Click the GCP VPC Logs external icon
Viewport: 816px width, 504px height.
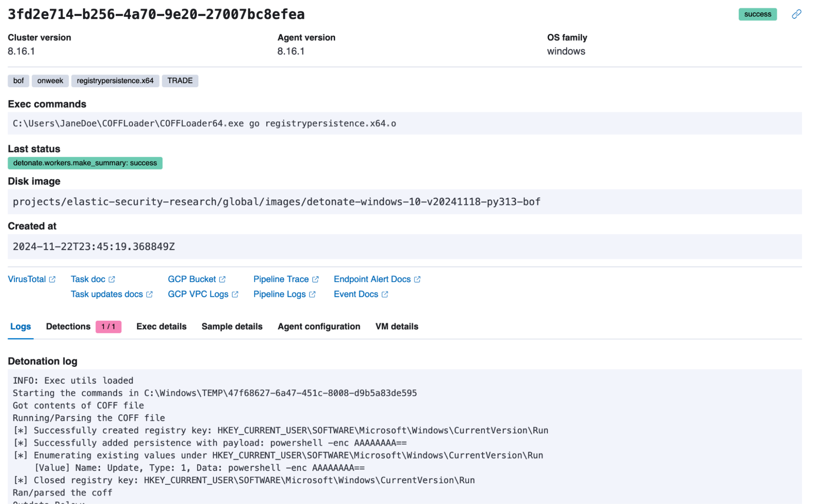(235, 294)
